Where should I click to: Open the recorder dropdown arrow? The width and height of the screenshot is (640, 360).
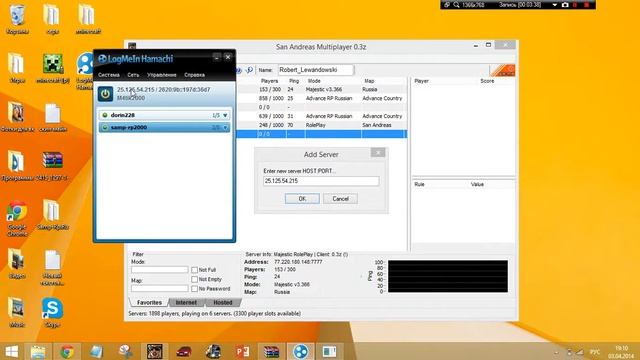(x=555, y=5)
